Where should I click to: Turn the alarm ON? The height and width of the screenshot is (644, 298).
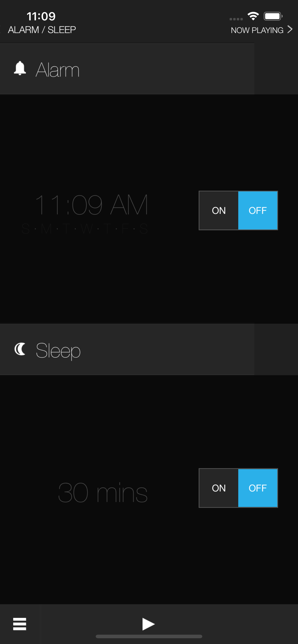pos(219,211)
